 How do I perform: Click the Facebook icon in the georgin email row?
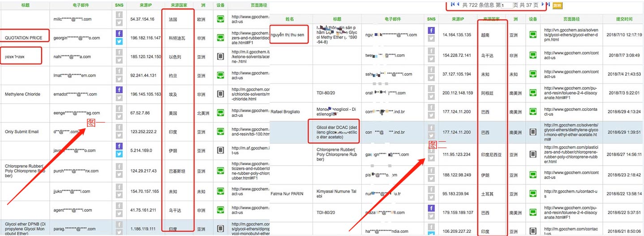tap(119, 34)
